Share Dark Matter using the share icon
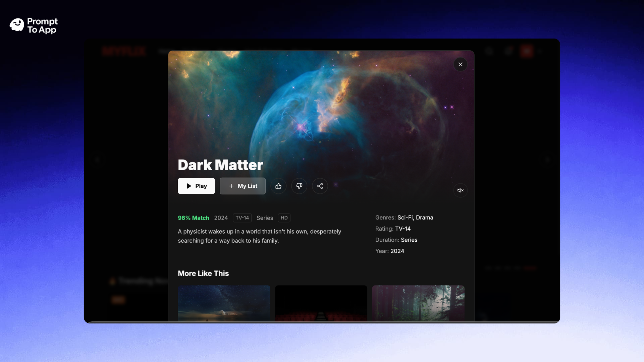The height and width of the screenshot is (362, 644). pos(320,186)
